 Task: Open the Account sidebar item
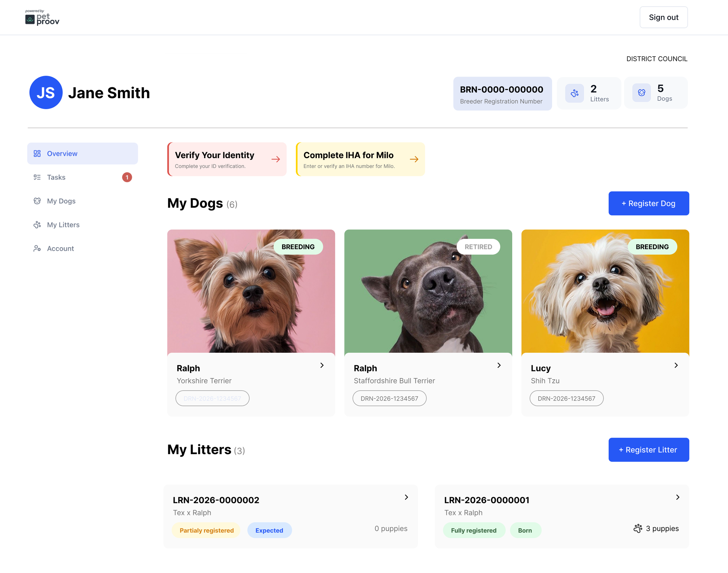pyautogui.click(x=60, y=248)
